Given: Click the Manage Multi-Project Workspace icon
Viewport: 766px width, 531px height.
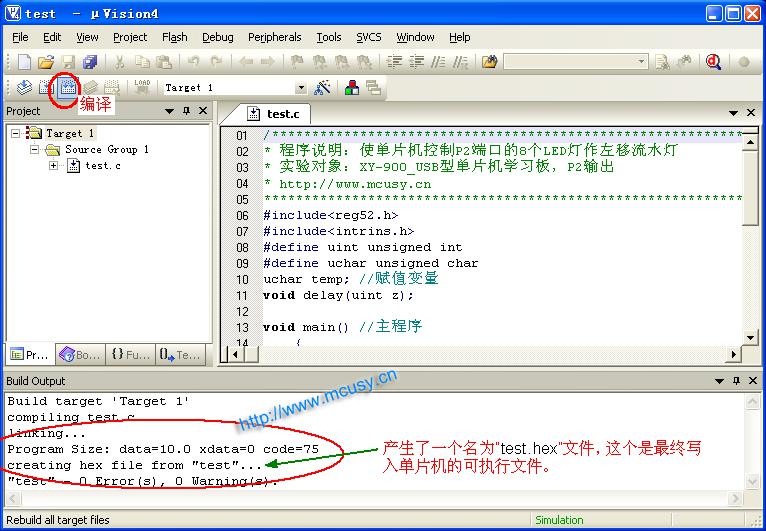Looking at the screenshot, I should (x=374, y=87).
